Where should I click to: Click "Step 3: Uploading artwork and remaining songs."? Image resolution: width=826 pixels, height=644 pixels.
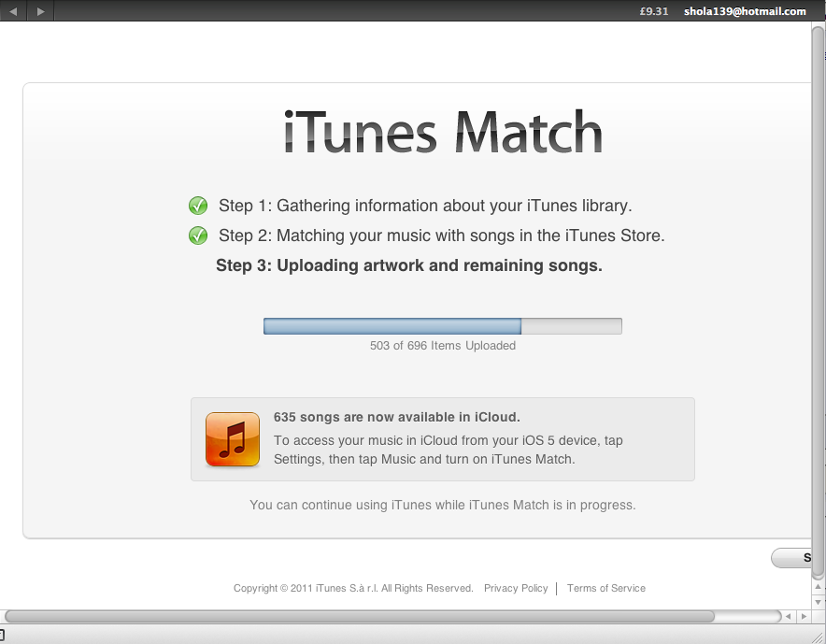[408, 265]
